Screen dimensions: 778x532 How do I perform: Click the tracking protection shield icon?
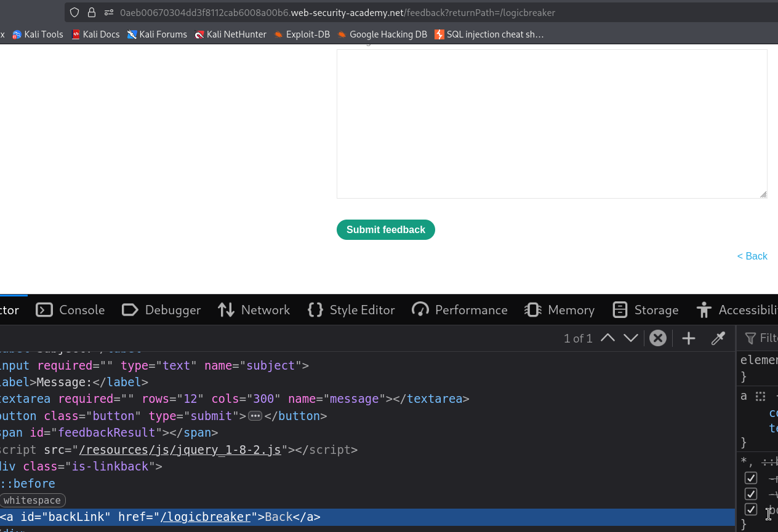[x=74, y=12]
